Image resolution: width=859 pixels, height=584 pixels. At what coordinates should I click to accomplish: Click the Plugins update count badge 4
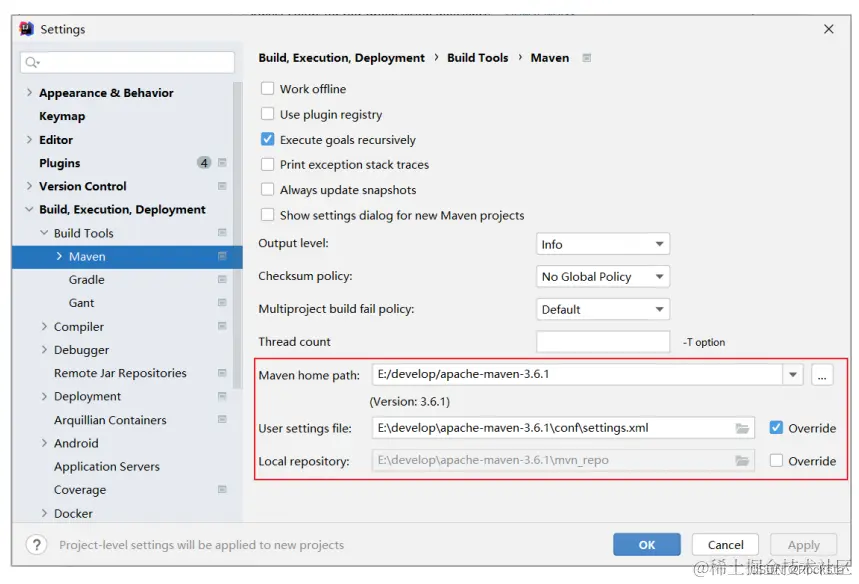[x=204, y=163]
